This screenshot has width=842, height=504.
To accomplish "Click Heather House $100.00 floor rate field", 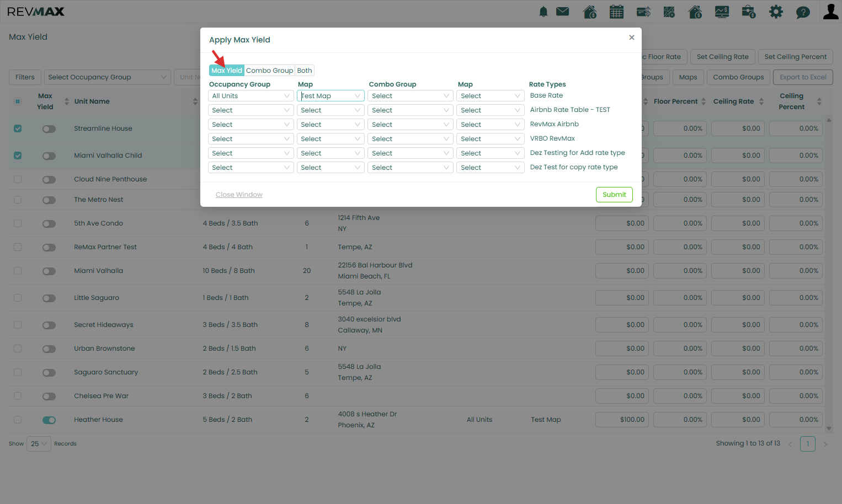I will coord(622,420).
